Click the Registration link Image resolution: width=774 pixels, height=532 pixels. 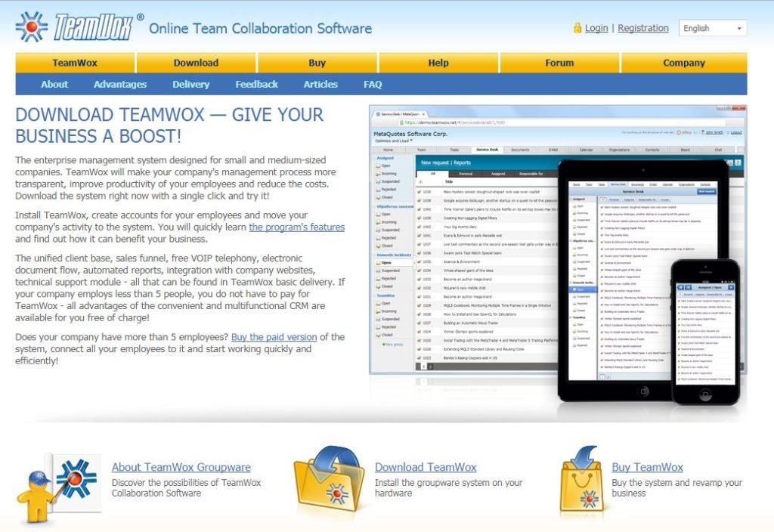[643, 28]
